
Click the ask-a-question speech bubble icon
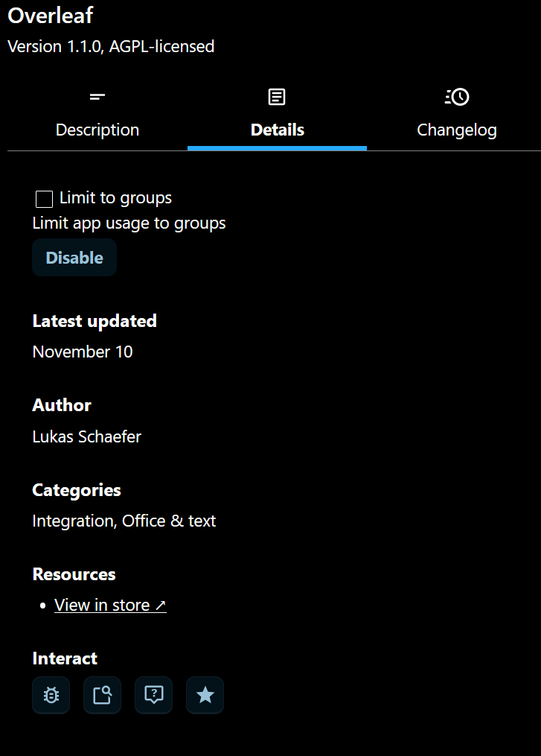coord(153,695)
